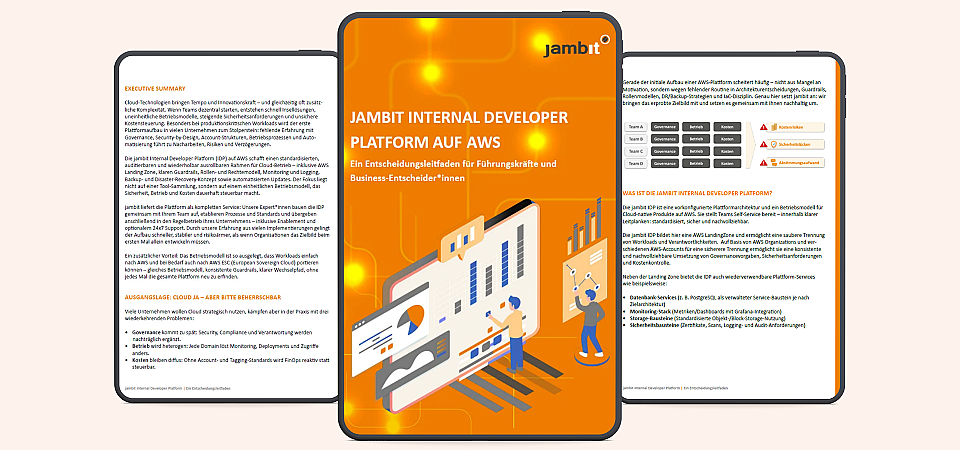Click the cover title line 'PLATFORM AUF AWS'
960x450 pixels.
424,143
